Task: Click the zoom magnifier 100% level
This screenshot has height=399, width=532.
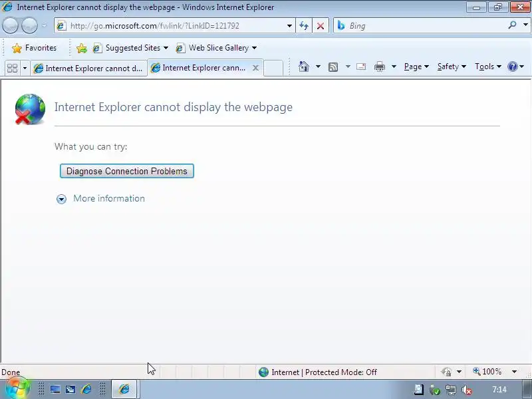Action: click(x=487, y=372)
